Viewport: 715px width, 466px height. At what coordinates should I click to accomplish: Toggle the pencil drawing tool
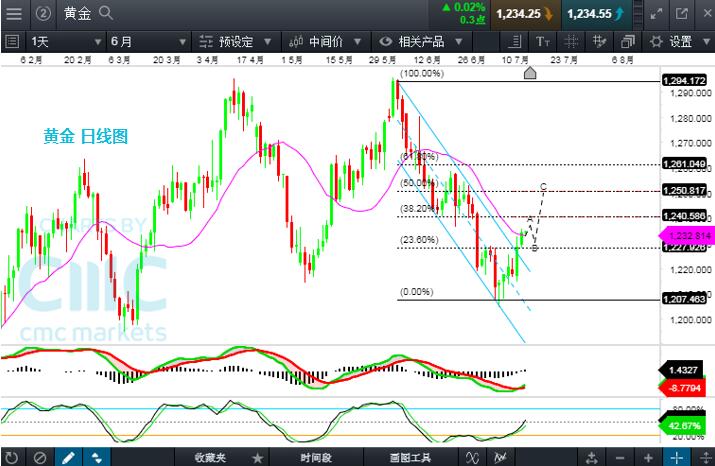68,457
